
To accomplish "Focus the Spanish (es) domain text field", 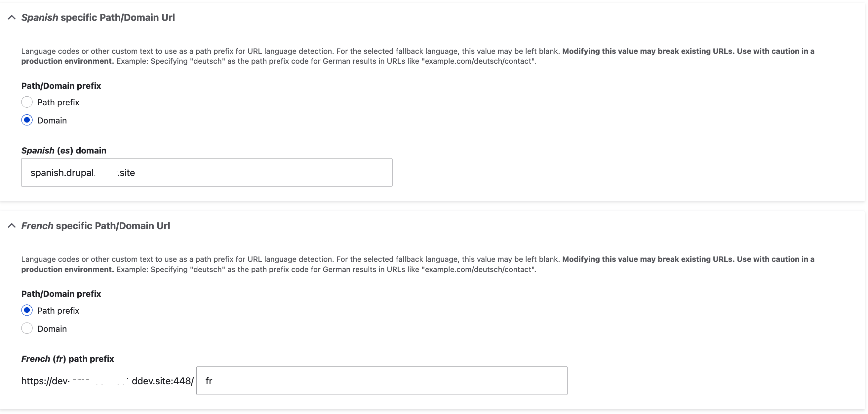I will tap(206, 172).
